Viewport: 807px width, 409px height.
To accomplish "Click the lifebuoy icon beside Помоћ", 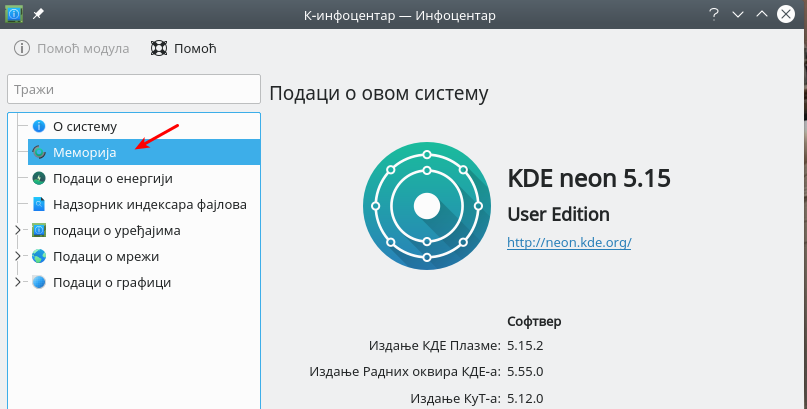I will [x=159, y=48].
